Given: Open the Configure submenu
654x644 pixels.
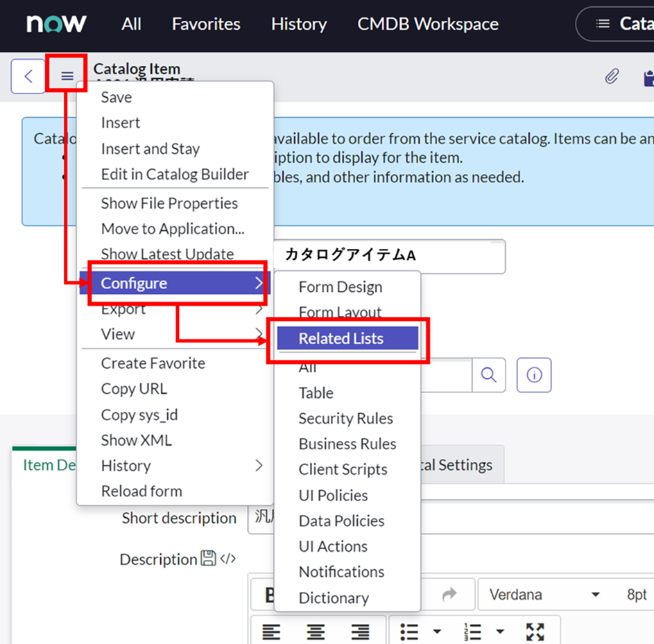Looking at the screenshot, I should 175,283.
